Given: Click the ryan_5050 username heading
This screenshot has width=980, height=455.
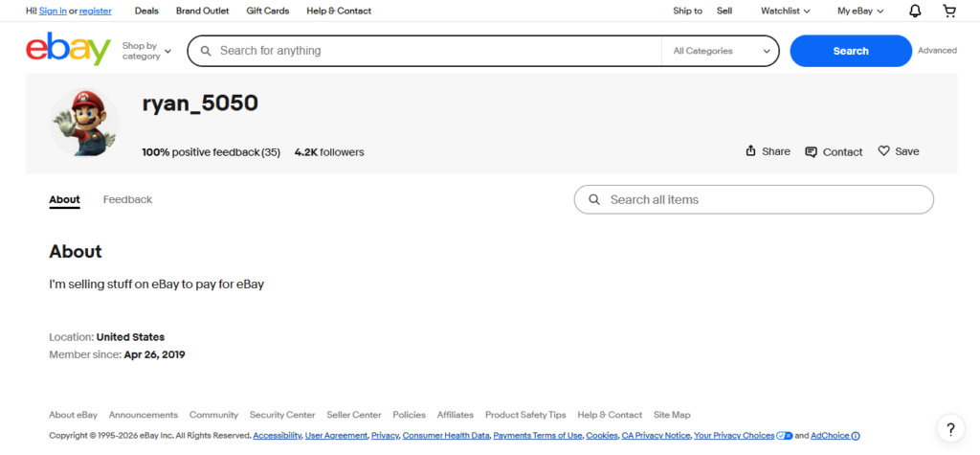Looking at the screenshot, I should (200, 103).
